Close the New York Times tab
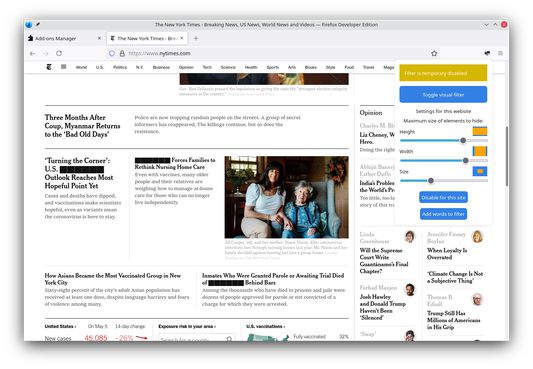 [182, 38]
